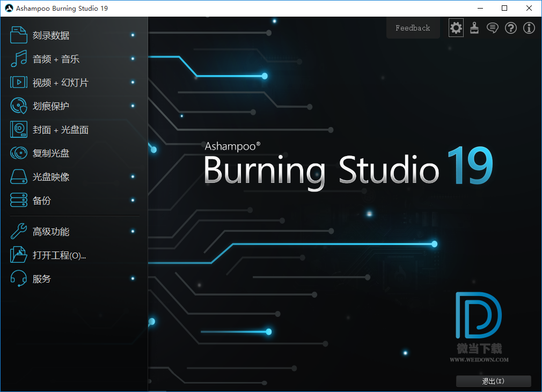Click the paintbrush skin icon
542x392 pixels.
pos(474,28)
